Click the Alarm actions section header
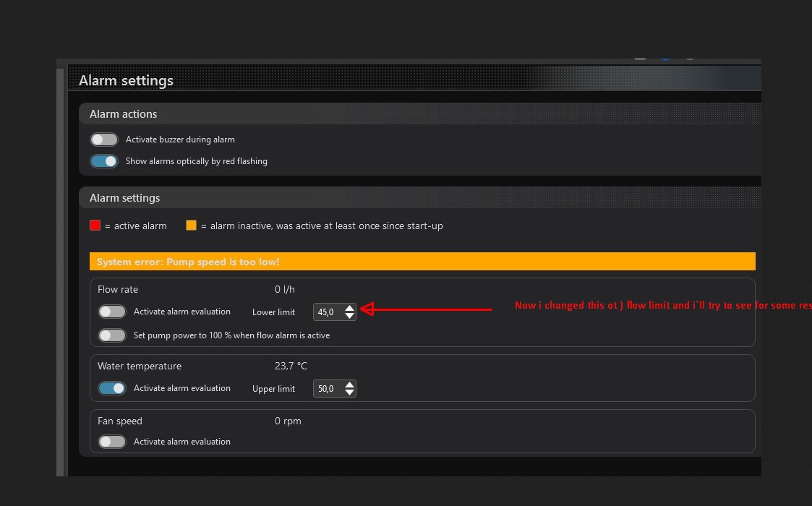 pyautogui.click(x=123, y=114)
